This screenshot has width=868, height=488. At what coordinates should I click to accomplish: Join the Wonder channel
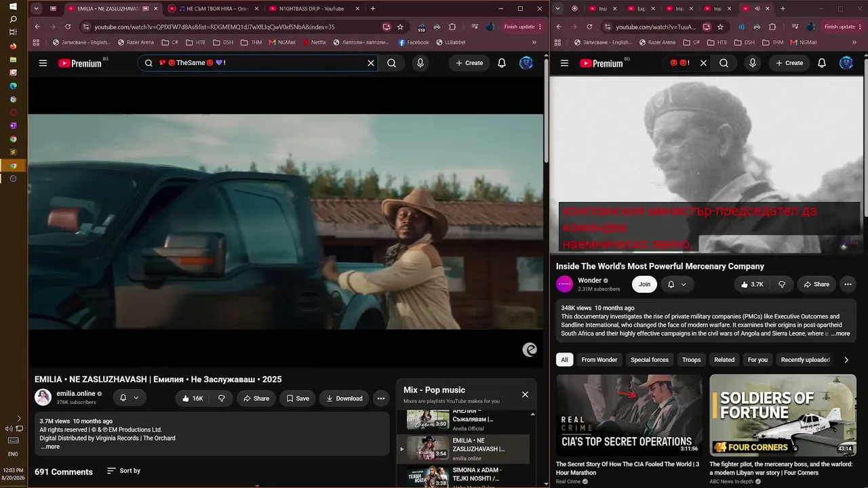[x=644, y=284]
